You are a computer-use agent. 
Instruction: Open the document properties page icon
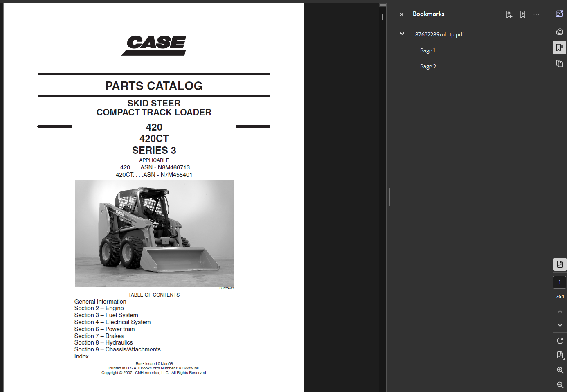coord(560,355)
